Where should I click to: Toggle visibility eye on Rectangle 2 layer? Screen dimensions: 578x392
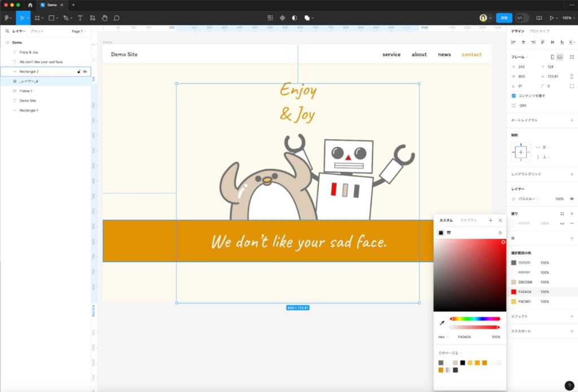(x=85, y=72)
